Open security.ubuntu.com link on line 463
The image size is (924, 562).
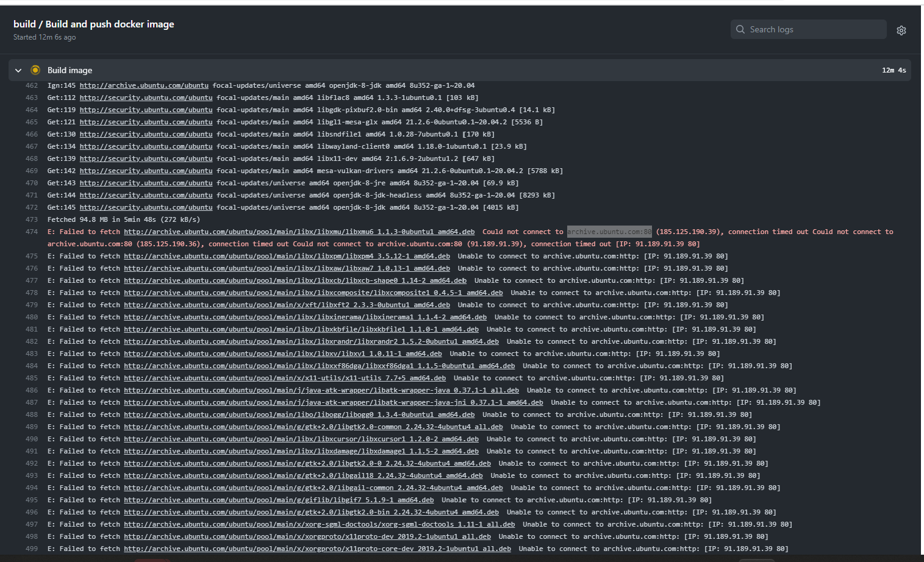point(146,98)
